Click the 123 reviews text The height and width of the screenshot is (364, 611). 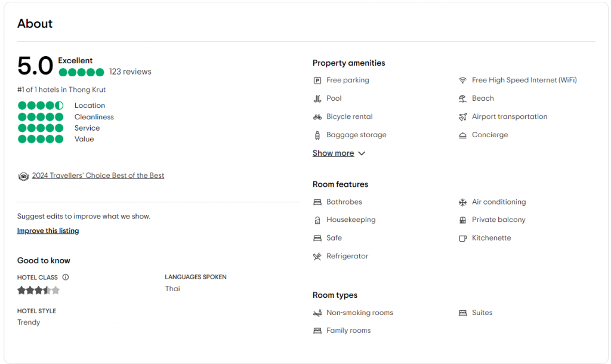tap(130, 72)
